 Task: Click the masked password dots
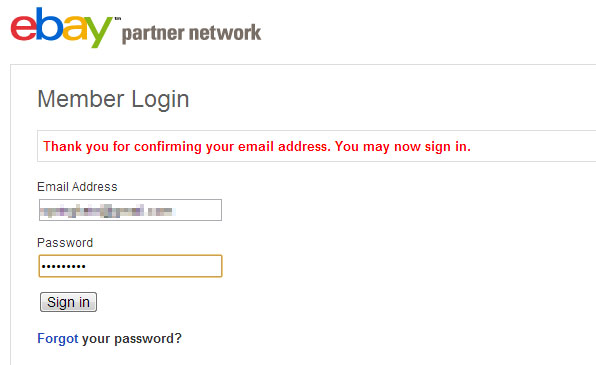(x=63, y=266)
